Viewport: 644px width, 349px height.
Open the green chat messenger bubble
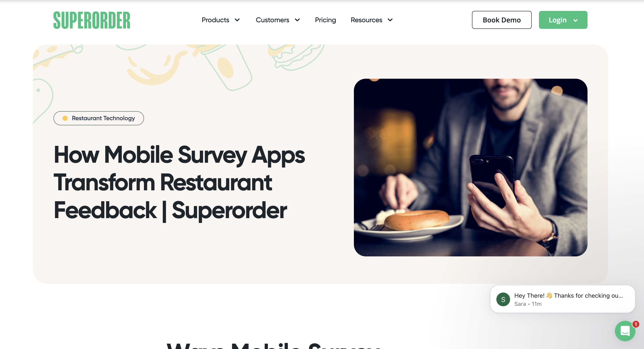pos(625,331)
